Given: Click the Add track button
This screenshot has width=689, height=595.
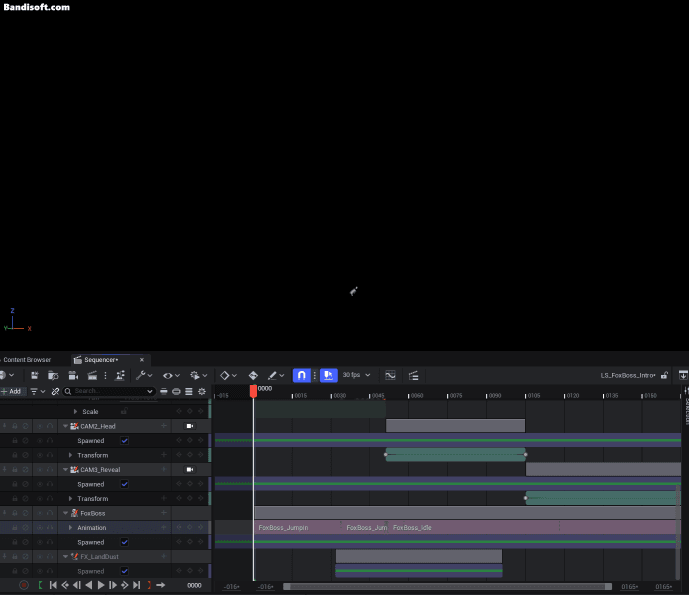Looking at the screenshot, I should [12, 391].
